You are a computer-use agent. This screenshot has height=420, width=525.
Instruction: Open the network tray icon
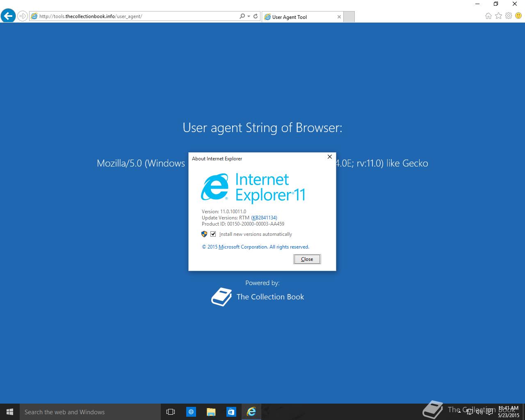[470, 412]
